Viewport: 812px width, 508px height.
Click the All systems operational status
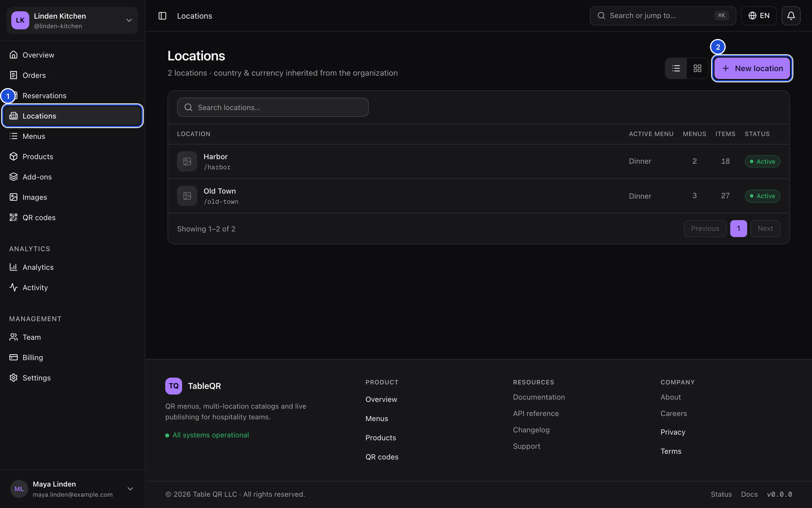tap(207, 435)
